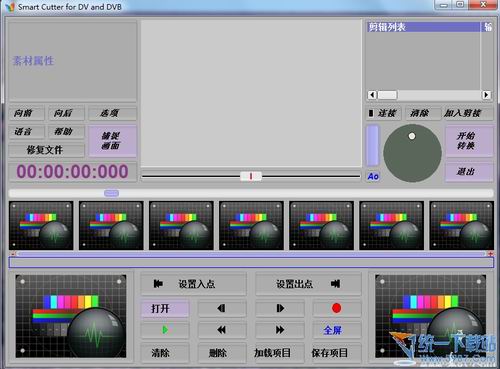500x369 pixels.
Task: Exit the program with 退出
Action: [469, 172]
